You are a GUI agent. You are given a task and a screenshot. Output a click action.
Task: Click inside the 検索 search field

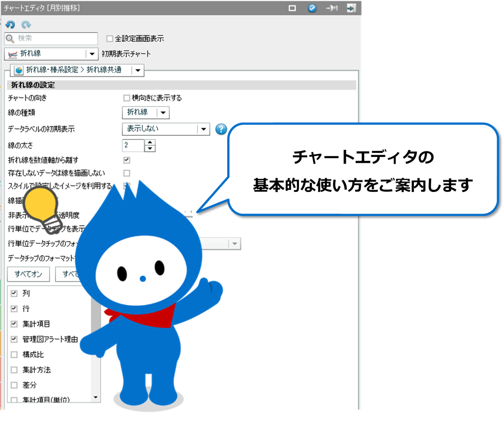50,38
